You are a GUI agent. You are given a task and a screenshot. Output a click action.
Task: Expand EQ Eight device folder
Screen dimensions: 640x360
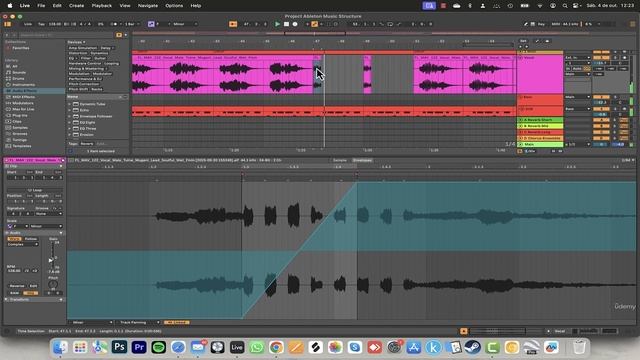pyautogui.click(x=70, y=122)
